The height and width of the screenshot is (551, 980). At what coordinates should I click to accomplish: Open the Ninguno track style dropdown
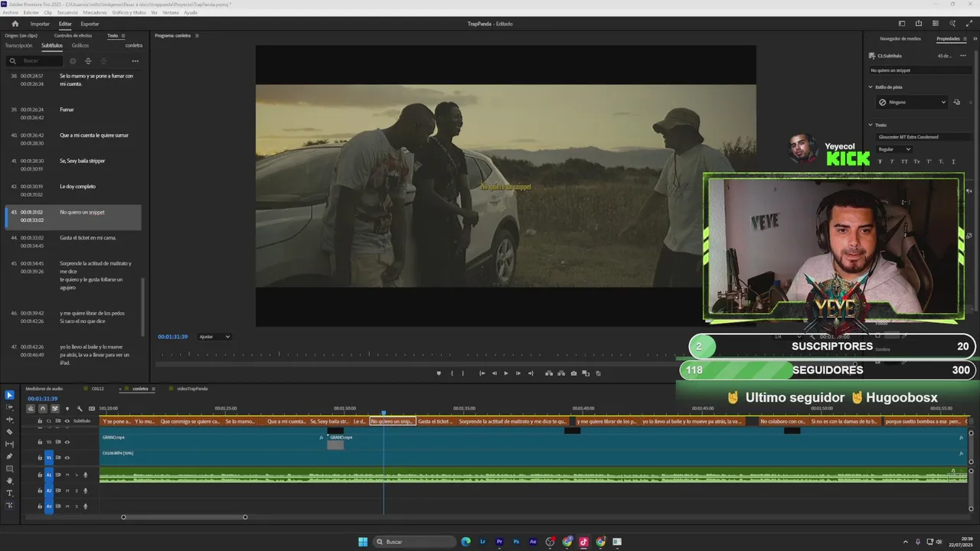[x=913, y=102]
